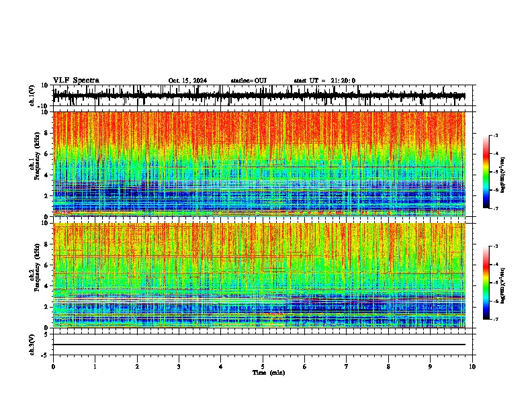Screen dimensions: 532x411
Task: Click the ch.1 colorbar "log(PSD)" label
Action: coord(502,175)
